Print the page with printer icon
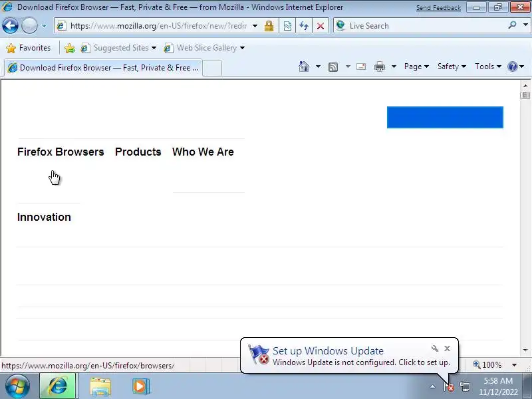Screen dimensions: 532x399 pyautogui.click(x=379, y=67)
